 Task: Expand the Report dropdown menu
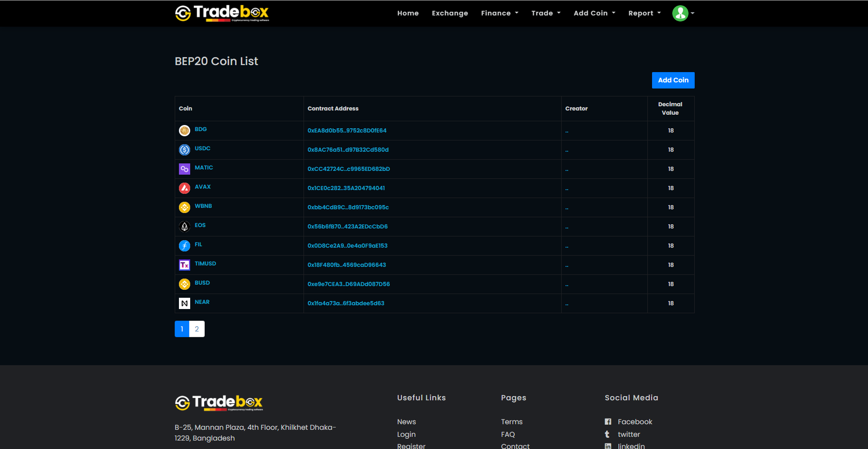tap(645, 13)
